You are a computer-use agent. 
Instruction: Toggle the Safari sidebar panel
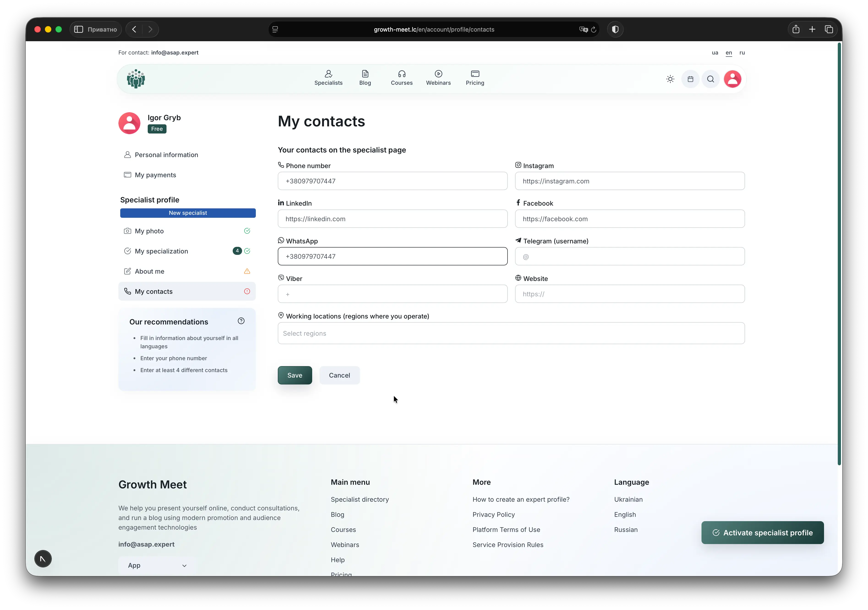pos(79,30)
